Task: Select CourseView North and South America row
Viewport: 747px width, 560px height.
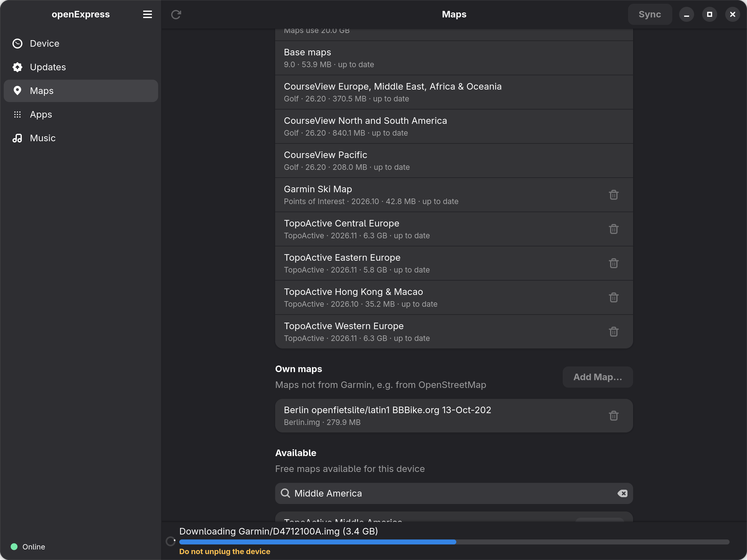Action: pos(454,127)
